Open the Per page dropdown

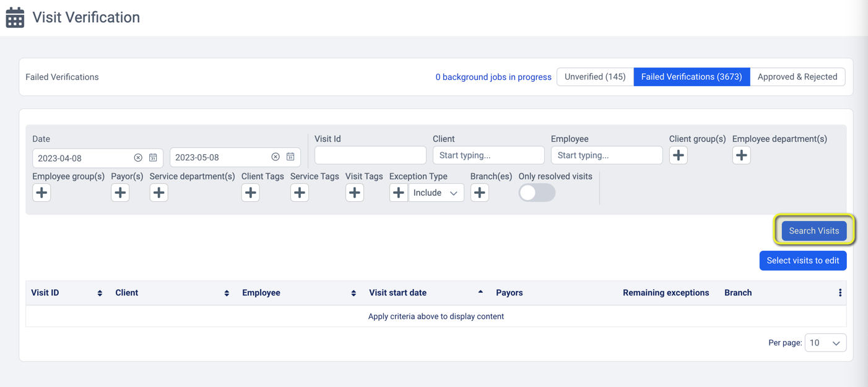tap(825, 342)
